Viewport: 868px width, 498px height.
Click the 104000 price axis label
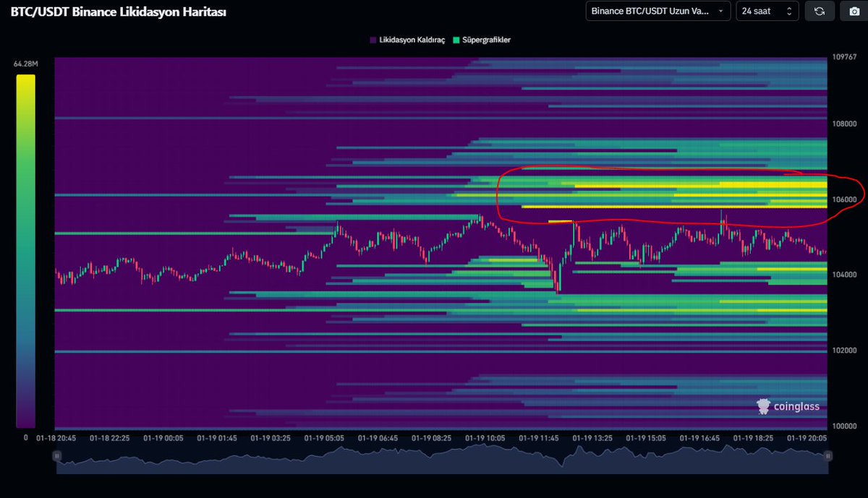(844, 275)
